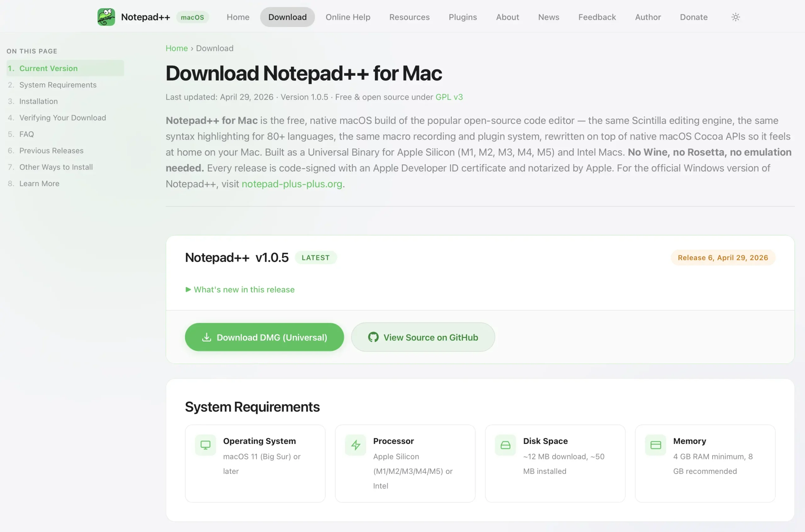Open the Author nav item
Screen dimensions: 805x532
click(x=647, y=17)
